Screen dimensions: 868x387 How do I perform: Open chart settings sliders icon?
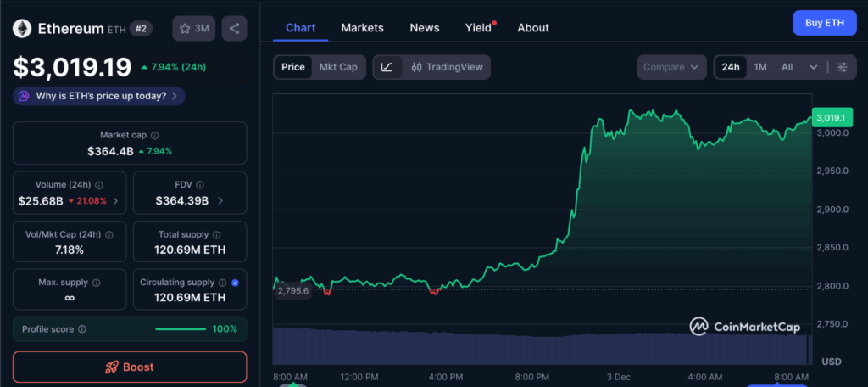coord(842,67)
